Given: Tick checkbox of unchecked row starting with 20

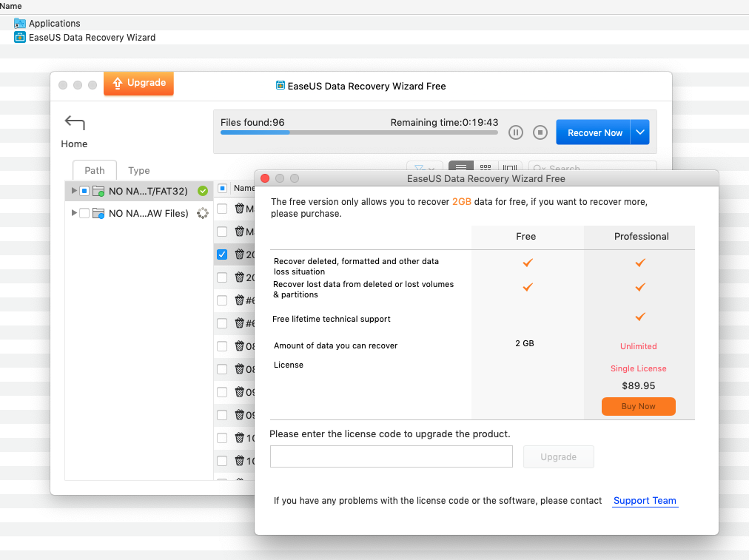Looking at the screenshot, I should pyautogui.click(x=222, y=277).
